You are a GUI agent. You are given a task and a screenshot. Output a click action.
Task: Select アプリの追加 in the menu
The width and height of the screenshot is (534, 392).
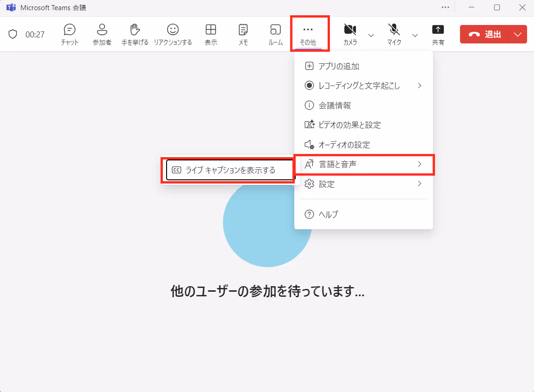pos(364,66)
